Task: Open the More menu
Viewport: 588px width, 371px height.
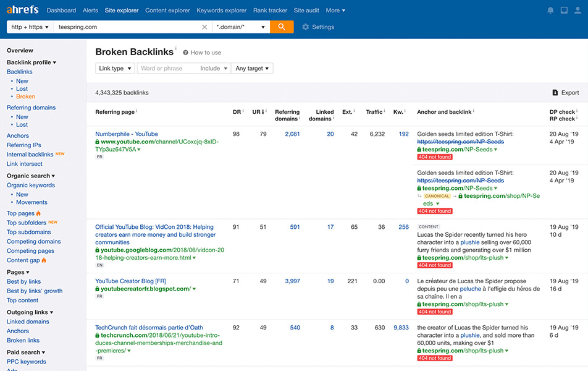Action: click(335, 10)
